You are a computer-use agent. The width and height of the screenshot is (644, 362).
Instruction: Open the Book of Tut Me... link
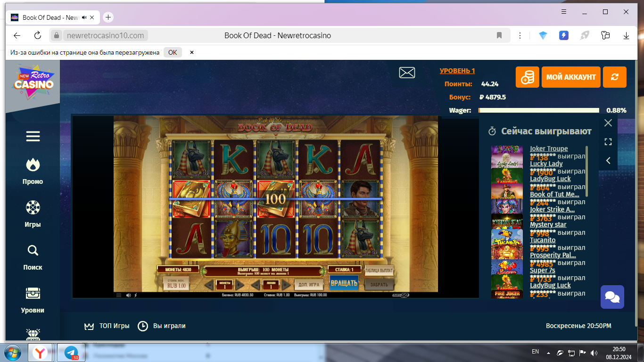[554, 194]
